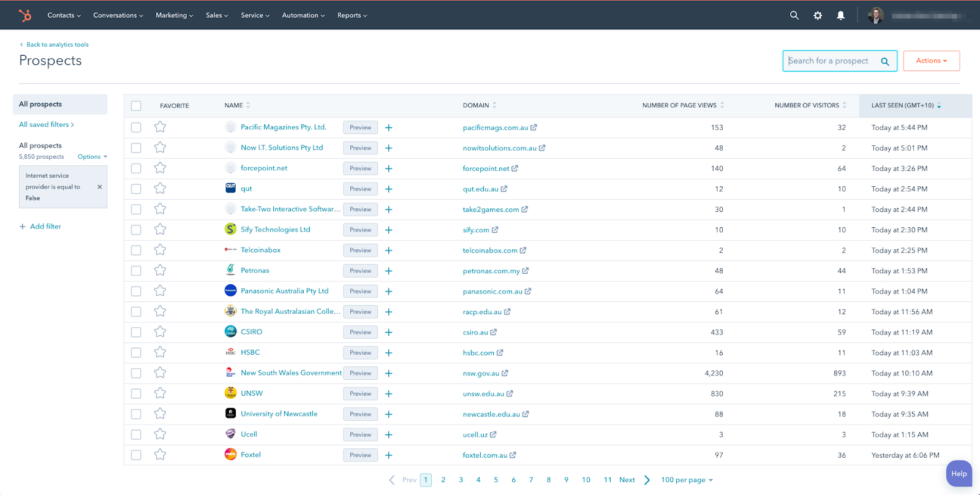
Task: Check the New South Wales Government checkbox
Action: [136, 373]
